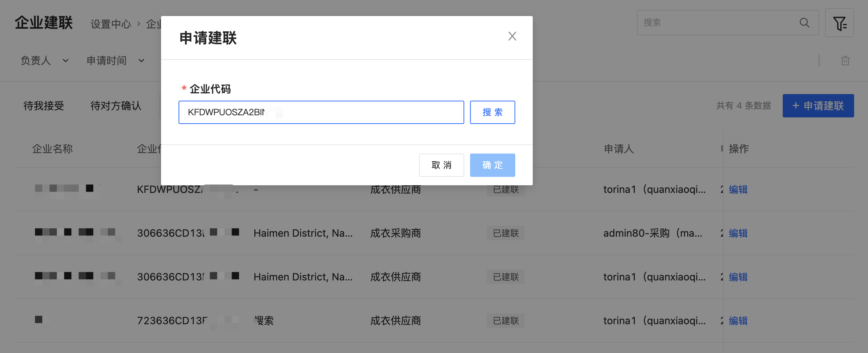Click the 企业名称 column header
Viewport: 868px width, 353px height.
(52, 149)
